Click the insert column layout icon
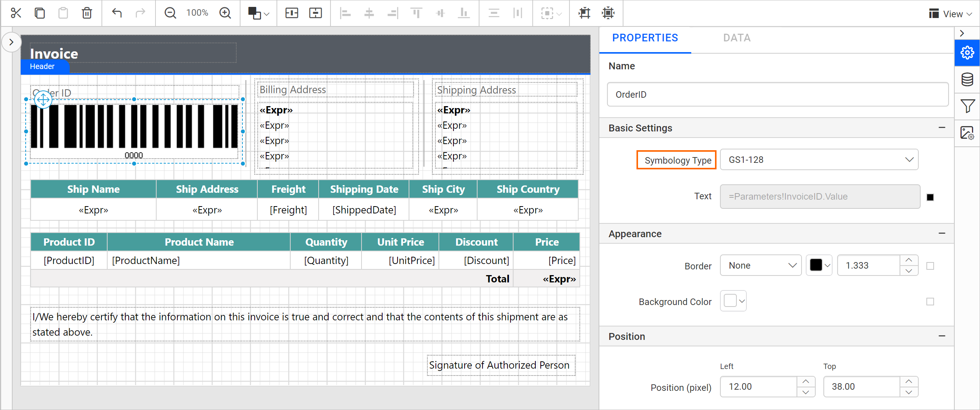Image resolution: width=980 pixels, height=410 pixels. point(292,13)
